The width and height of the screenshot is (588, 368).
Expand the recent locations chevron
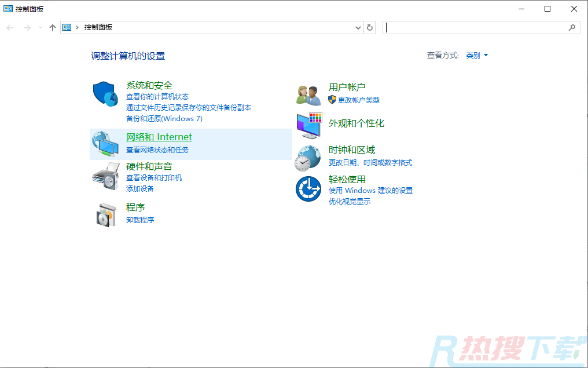41,27
